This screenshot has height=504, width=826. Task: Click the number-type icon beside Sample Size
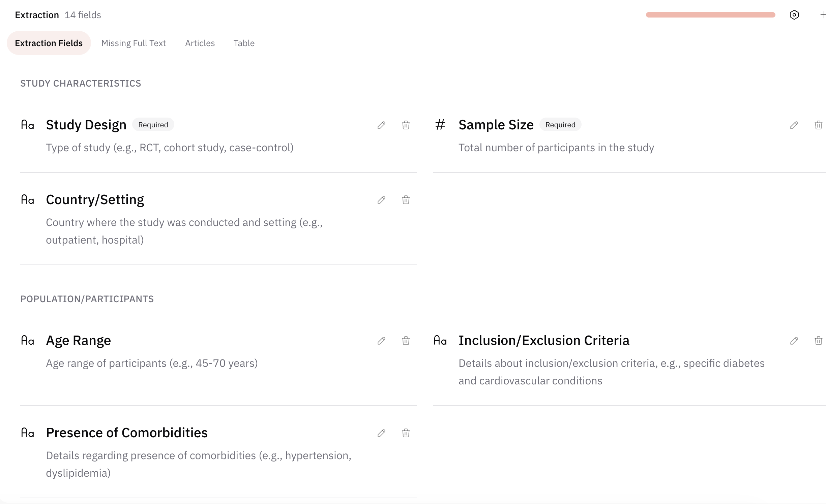(440, 125)
